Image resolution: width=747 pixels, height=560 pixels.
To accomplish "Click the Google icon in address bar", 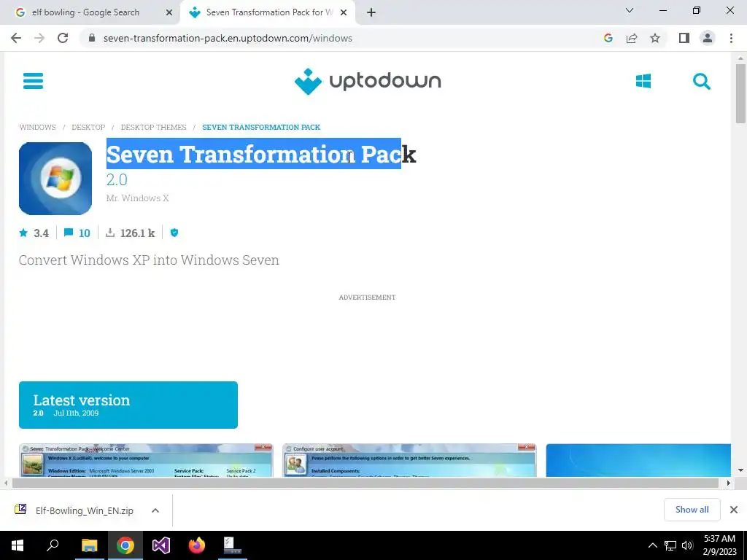I will coord(608,38).
